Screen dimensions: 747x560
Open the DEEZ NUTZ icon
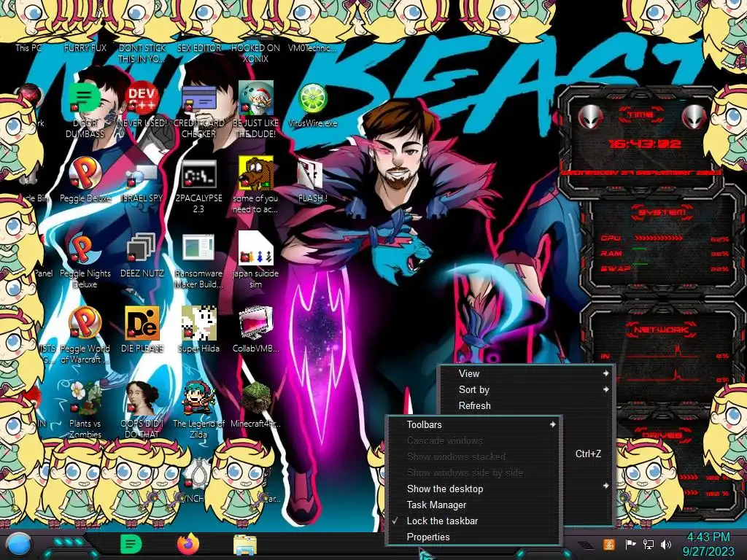coord(142,249)
